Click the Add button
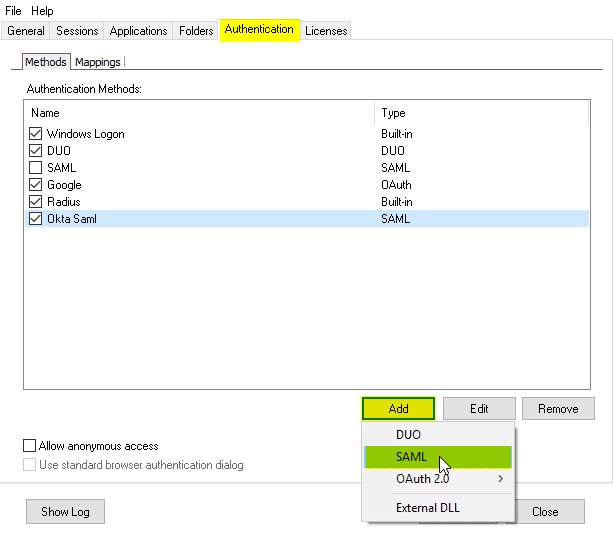 tap(398, 409)
